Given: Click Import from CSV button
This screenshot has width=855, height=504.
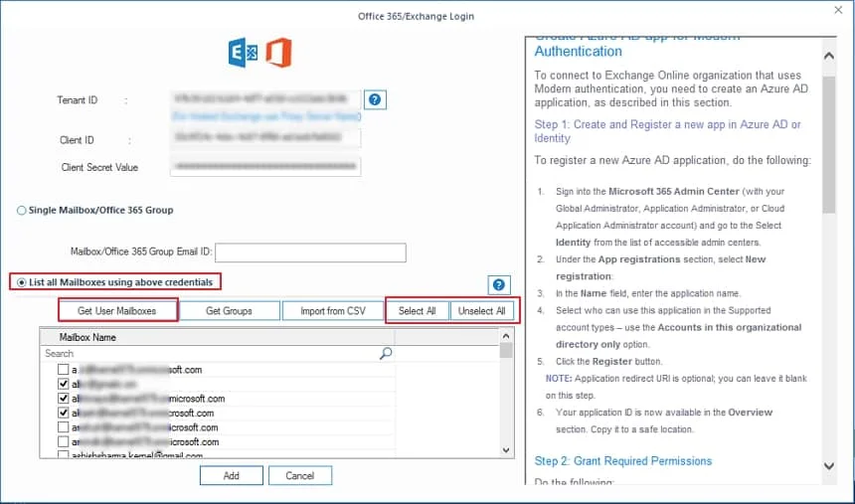Looking at the screenshot, I should [333, 311].
